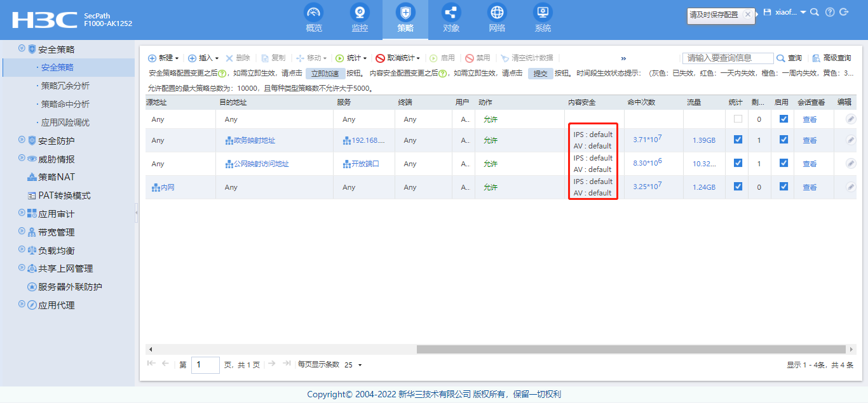Image resolution: width=868 pixels, height=403 pixels.
Task: Open 策略冗余分析 in sidebar
Action: 65,86
